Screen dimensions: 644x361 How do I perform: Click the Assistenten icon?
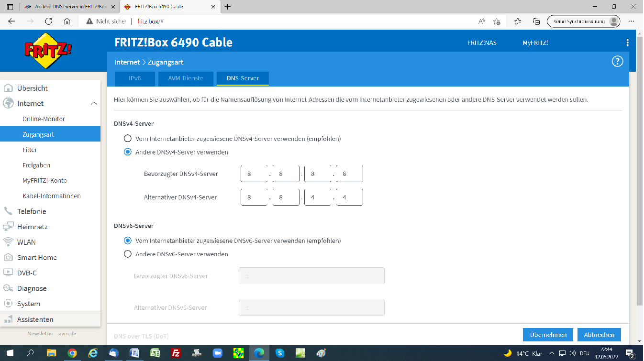click(8, 319)
